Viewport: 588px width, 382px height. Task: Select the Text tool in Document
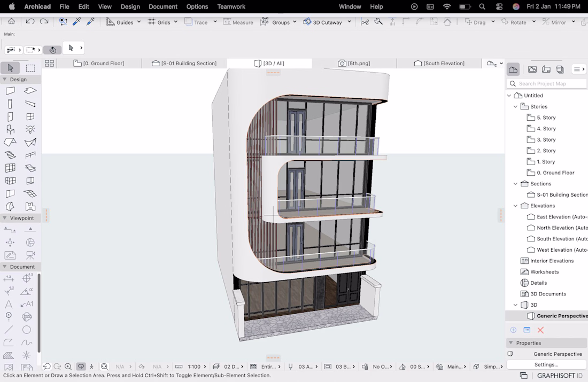[9, 304]
